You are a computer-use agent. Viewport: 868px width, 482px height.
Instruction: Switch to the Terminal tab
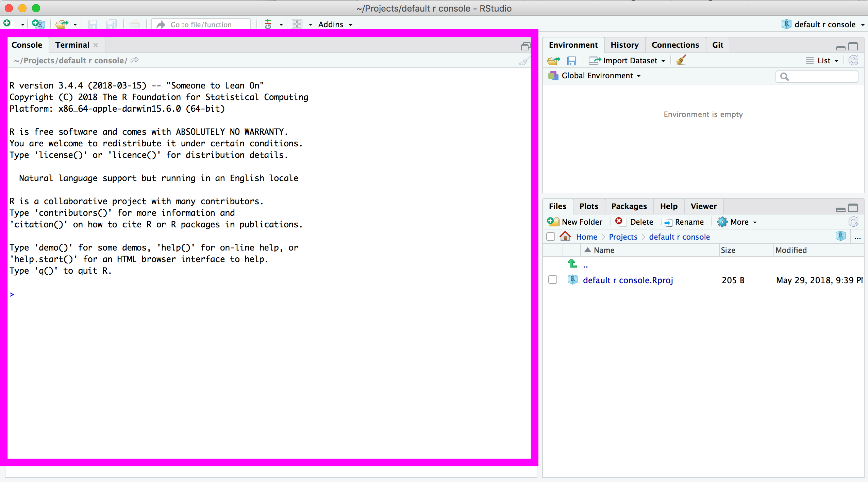coord(72,45)
